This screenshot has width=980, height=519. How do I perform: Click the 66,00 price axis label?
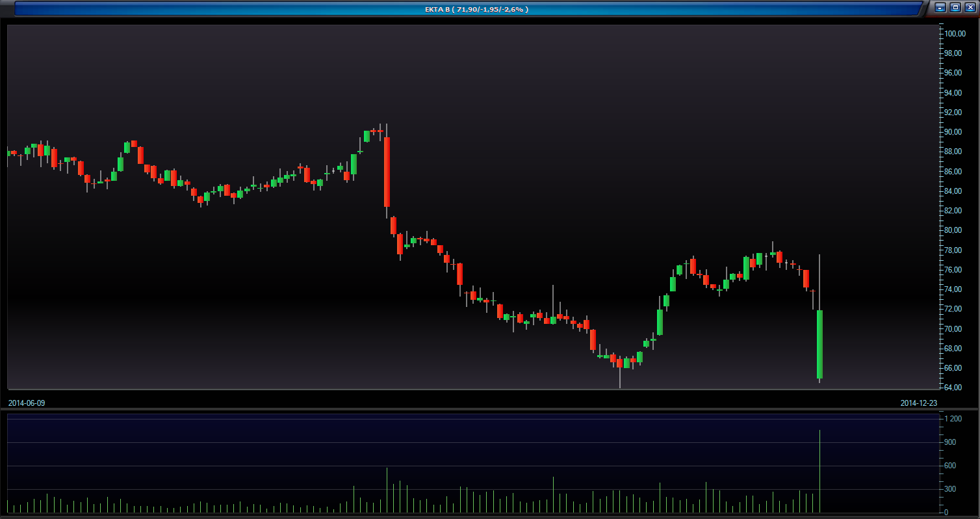pos(953,368)
